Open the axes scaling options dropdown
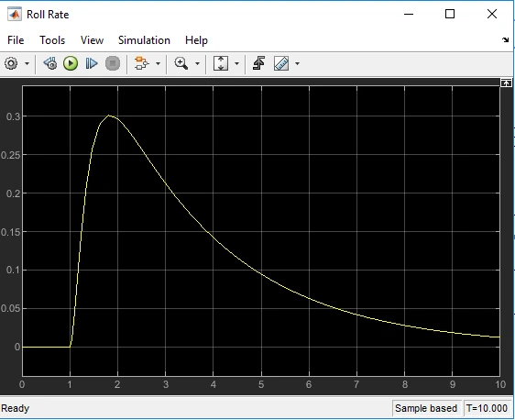Viewport: 515px width, 420px height. [236, 63]
